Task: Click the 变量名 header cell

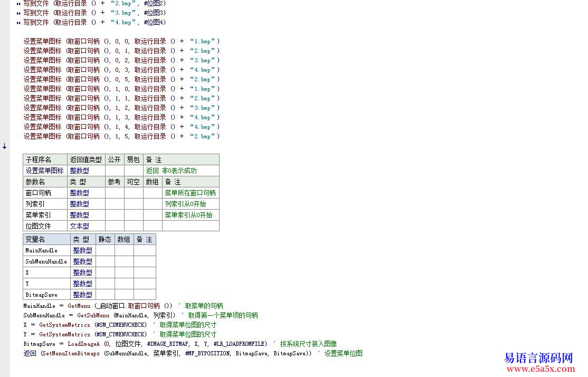Action: 46,239
